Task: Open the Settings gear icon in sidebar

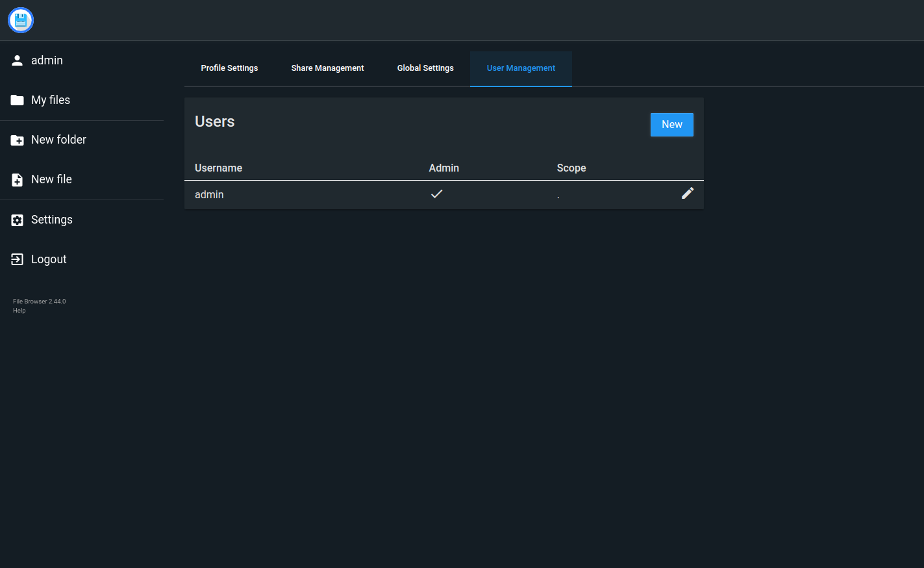Action: click(18, 220)
